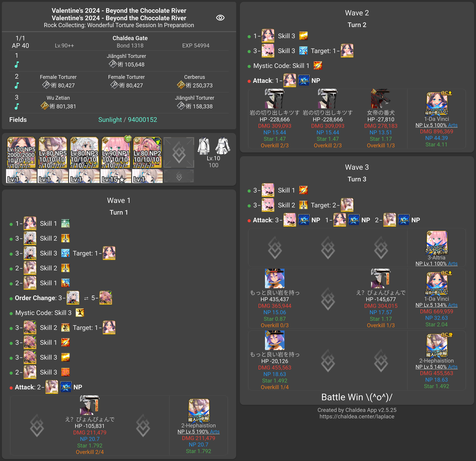Click the wave 3 music note icon
The height and width of the screenshot is (461, 476).
click(x=16, y=106)
